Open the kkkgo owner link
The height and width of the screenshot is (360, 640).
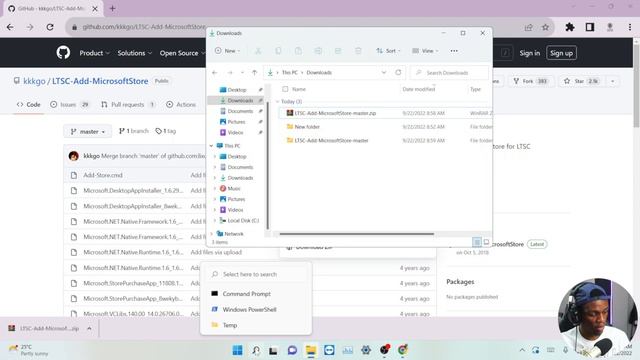pyautogui.click(x=34, y=81)
